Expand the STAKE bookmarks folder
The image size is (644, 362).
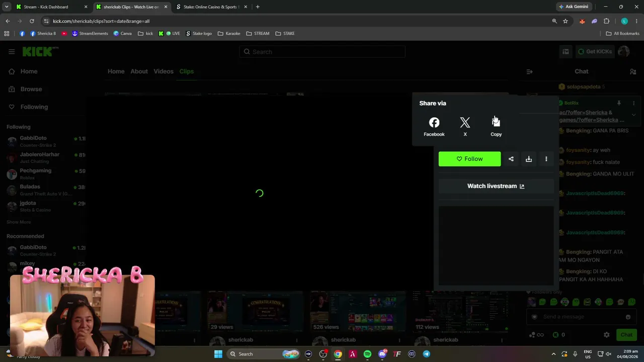pos(285,34)
